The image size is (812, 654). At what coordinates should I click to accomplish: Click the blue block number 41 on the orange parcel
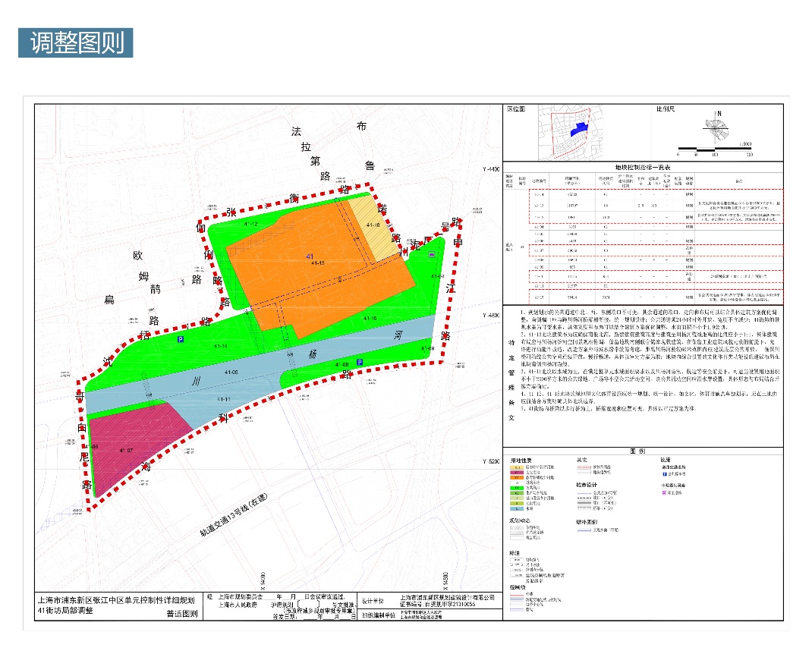click(310, 256)
